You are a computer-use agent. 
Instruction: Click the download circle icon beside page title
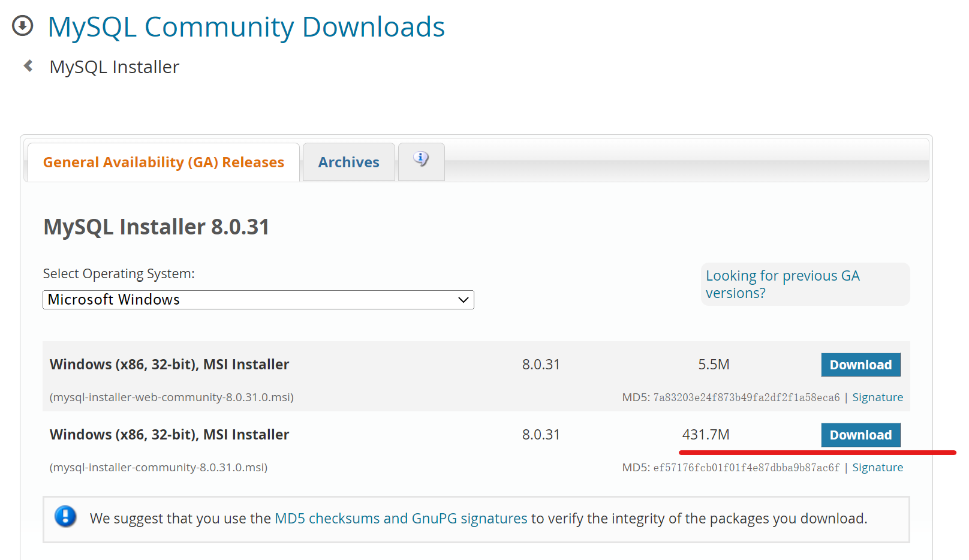(23, 26)
